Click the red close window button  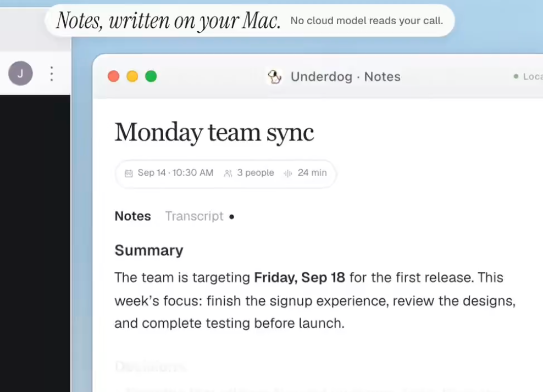coord(114,76)
